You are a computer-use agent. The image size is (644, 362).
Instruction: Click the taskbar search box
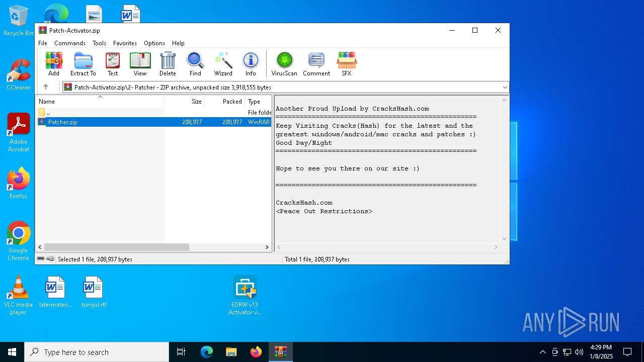[97, 352]
